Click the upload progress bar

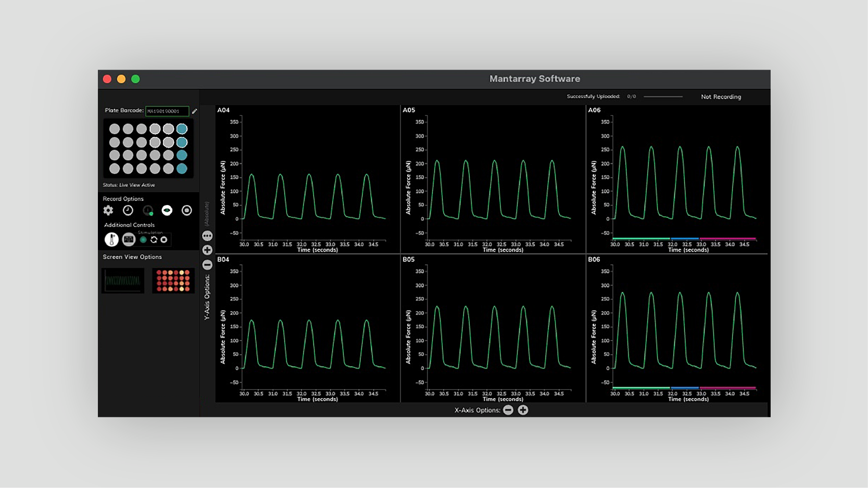click(x=663, y=97)
